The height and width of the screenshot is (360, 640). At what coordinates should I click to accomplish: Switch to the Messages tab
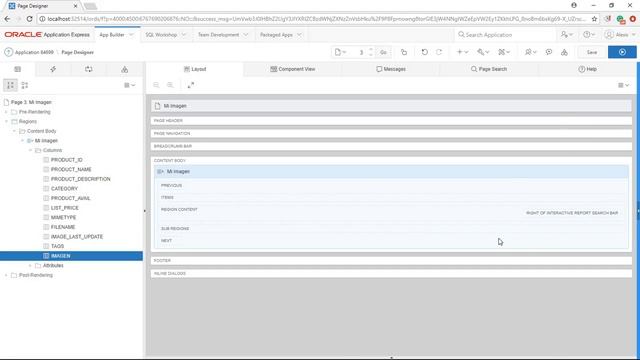click(391, 69)
